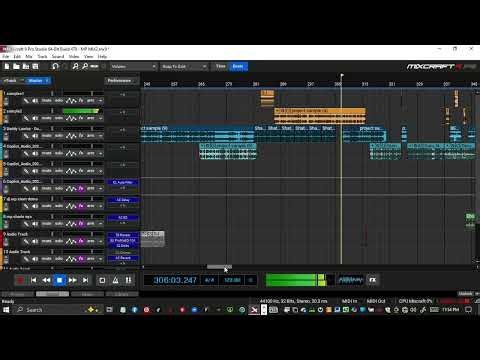Mute track 9 Audio Track
Viewport: 480px width, 360px height.
(46, 241)
